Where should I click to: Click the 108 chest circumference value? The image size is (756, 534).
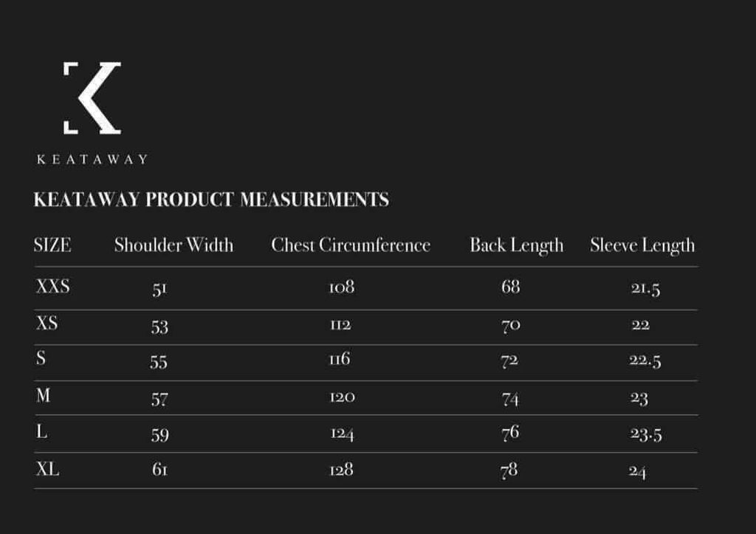point(342,287)
